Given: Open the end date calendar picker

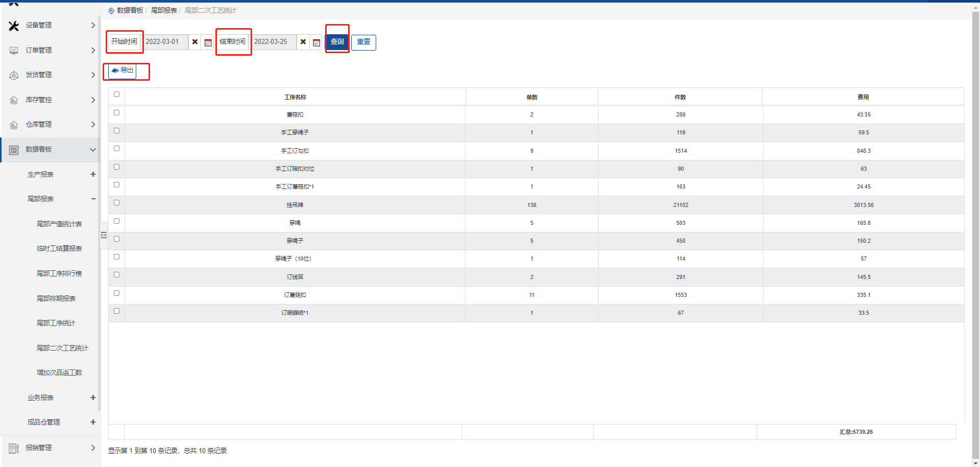Looking at the screenshot, I should tap(316, 42).
